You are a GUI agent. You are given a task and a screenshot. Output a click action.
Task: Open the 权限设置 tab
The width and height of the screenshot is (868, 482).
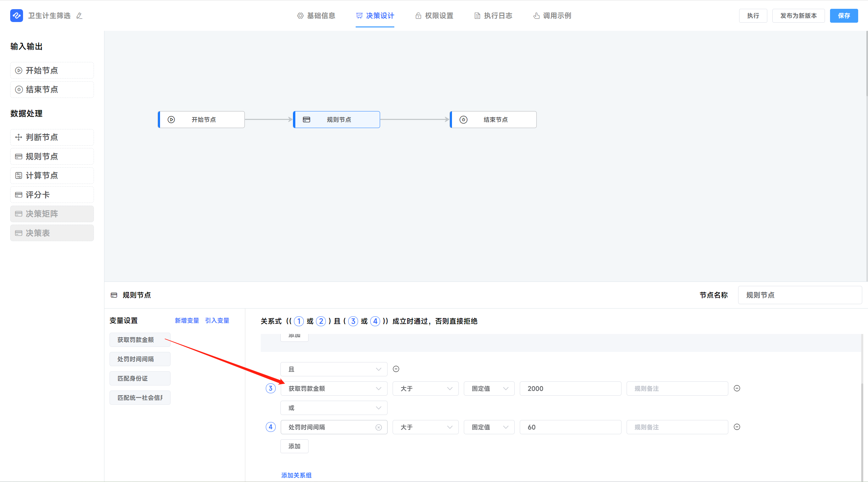pyautogui.click(x=434, y=16)
